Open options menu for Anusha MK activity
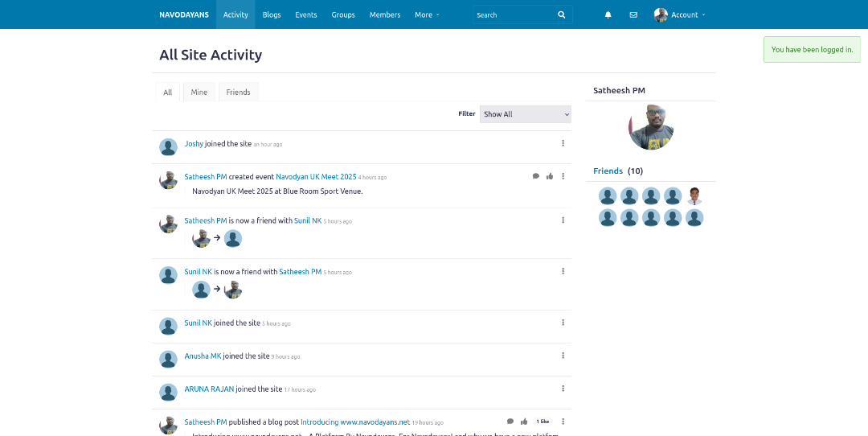Viewport: 868px width, 436px height. coord(563,356)
